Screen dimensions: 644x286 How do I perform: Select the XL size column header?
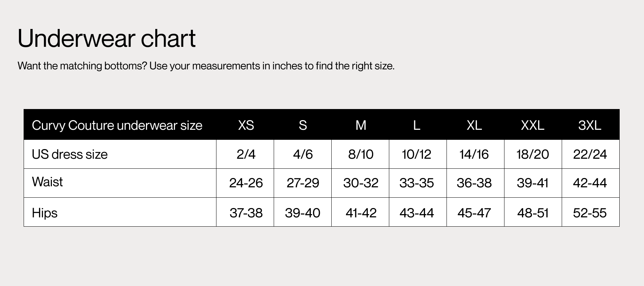[474, 125]
